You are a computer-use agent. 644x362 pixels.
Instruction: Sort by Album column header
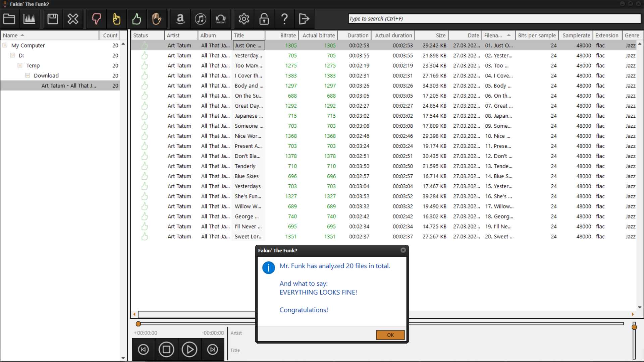215,35
